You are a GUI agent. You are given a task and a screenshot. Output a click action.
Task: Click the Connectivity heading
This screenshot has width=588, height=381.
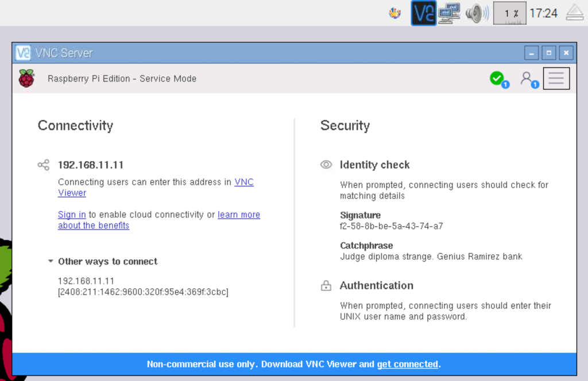pos(75,126)
